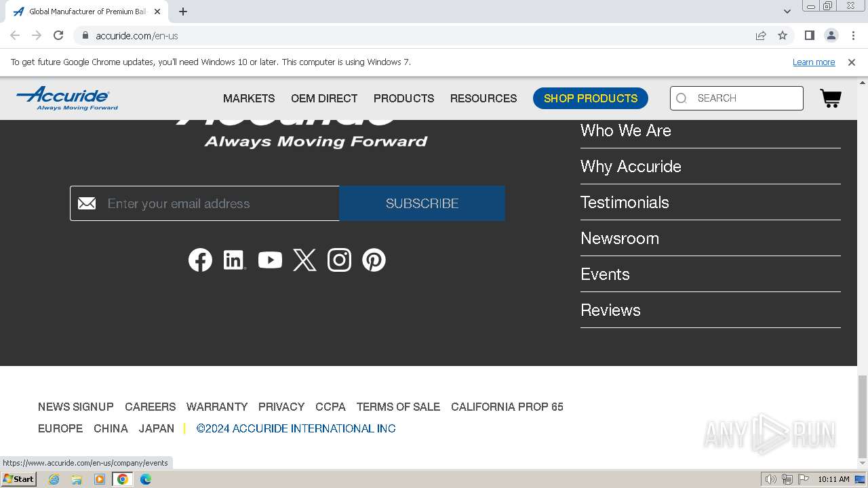The width and height of the screenshot is (868, 488).
Task: Open the shopping cart icon
Action: click(x=831, y=98)
